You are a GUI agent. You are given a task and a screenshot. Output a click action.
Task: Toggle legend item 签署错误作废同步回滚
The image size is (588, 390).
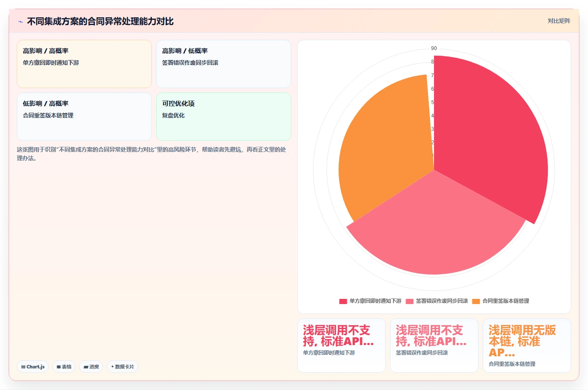pyautogui.click(x=437, y=301)
